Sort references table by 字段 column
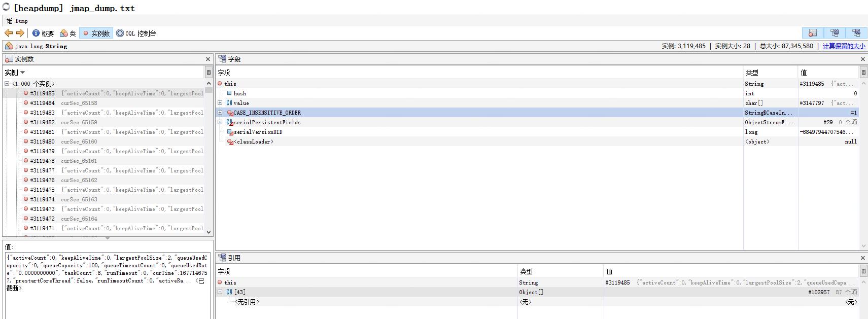 click(367, 271)
